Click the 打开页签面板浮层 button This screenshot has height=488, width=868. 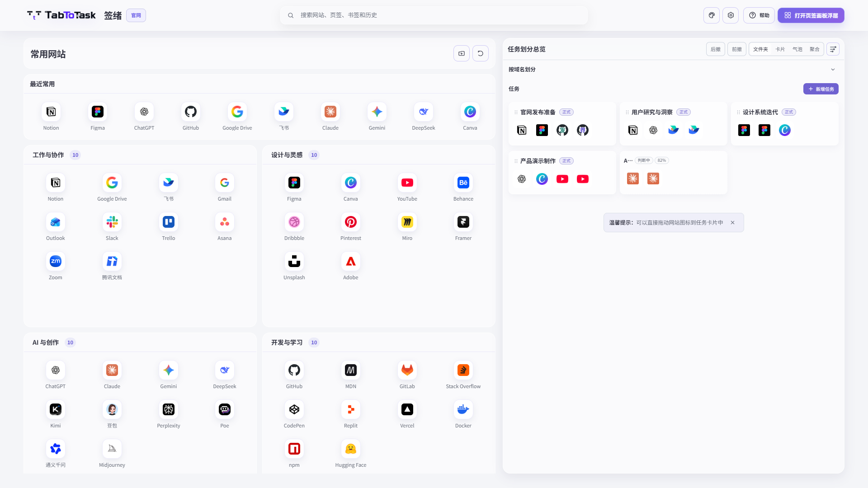[x=811, y=15]
